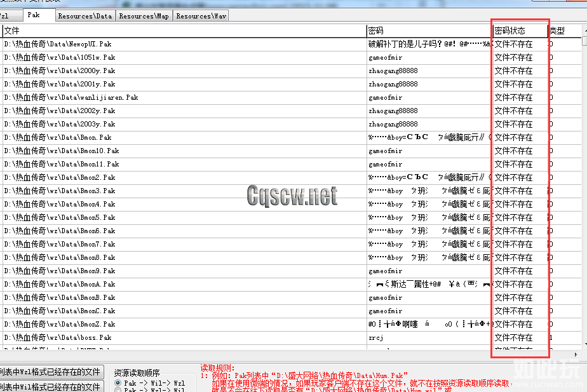Select the 2001y.Pak file path

pyautogui.click(x=60, y=84)
